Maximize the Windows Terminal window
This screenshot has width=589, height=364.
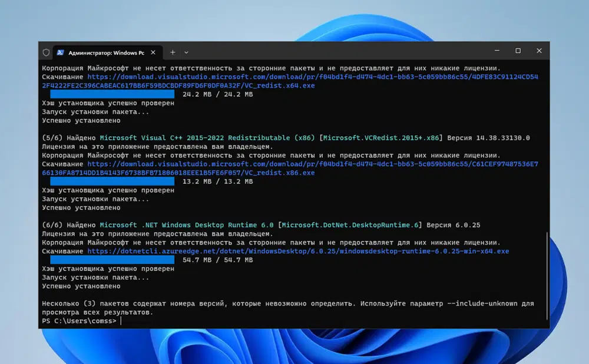pos(518,50)
